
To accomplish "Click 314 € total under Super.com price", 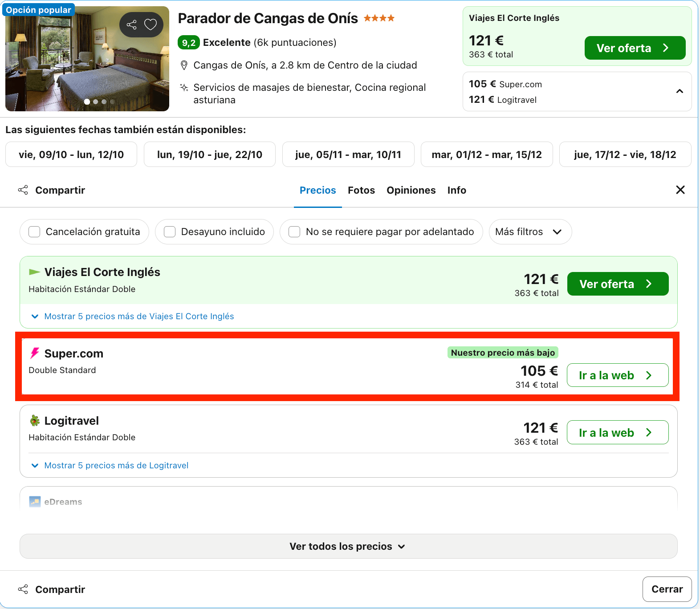I will 537,385.
